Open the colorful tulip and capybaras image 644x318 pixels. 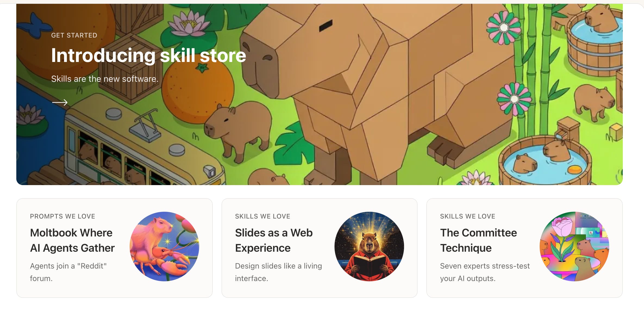click(x=574, y=247)
